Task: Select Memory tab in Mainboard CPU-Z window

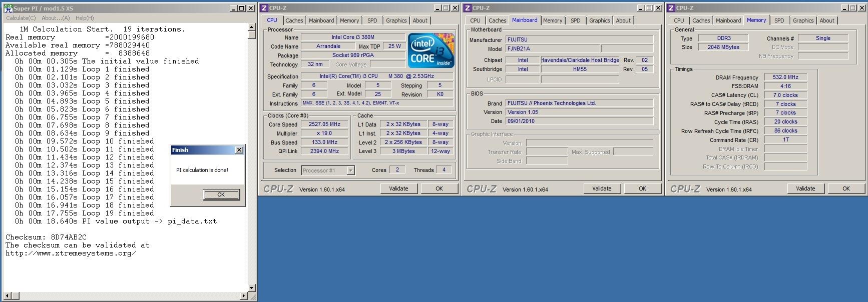Action: point(553,20)
